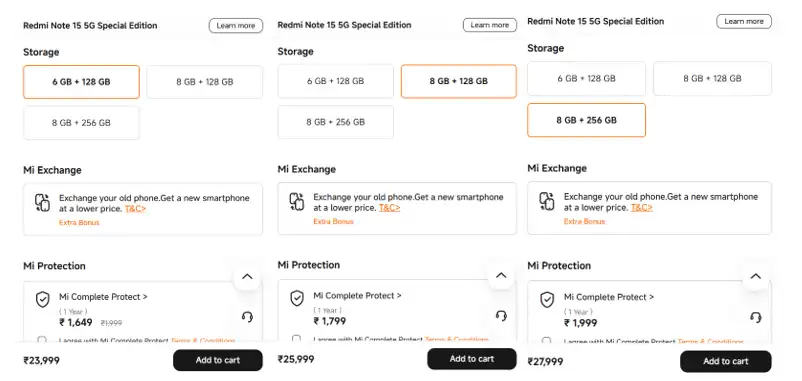The image size is (802, 381).
Task: Click Learn more in the ₹27,999 panel
Action: [744, 21]
